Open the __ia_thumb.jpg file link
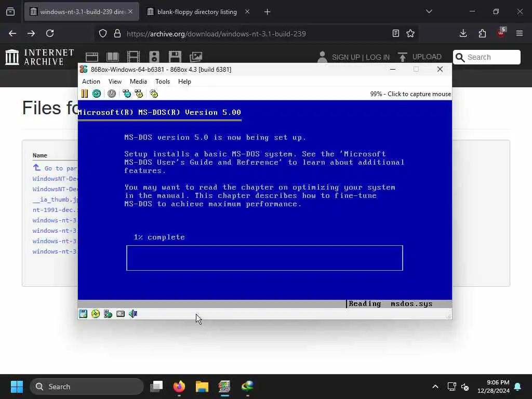The image size is (532, 399). [55, 199]
